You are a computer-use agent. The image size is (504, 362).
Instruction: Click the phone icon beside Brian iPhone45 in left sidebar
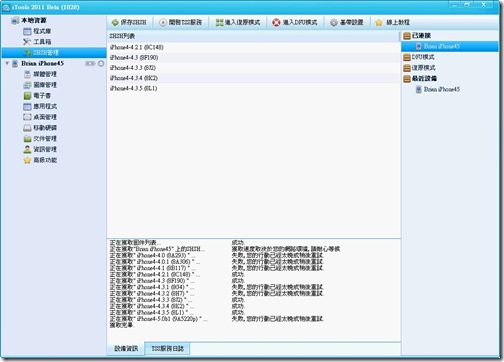[x=15, y=63]
